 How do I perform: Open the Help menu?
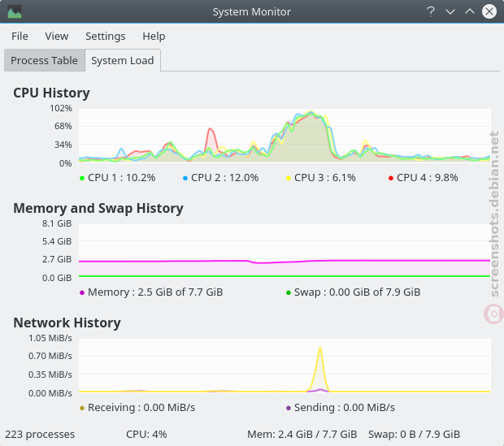(154, 36)
